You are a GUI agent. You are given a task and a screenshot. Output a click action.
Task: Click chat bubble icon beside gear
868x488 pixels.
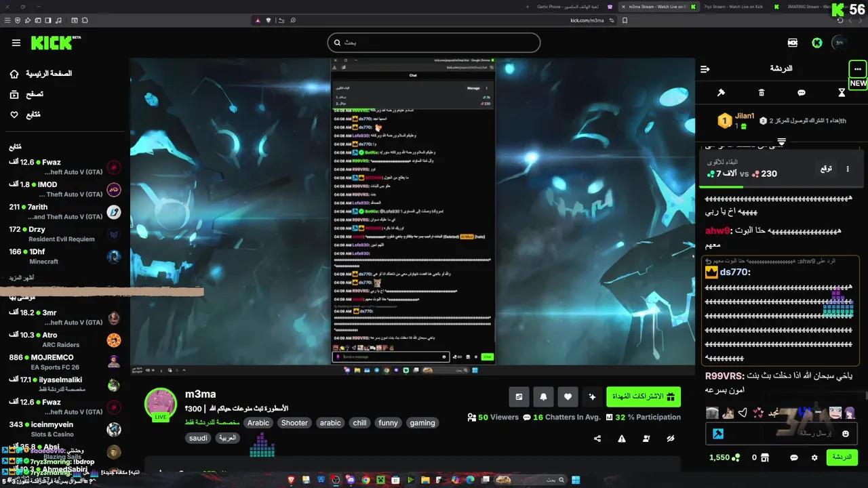(x=794, y=457)
